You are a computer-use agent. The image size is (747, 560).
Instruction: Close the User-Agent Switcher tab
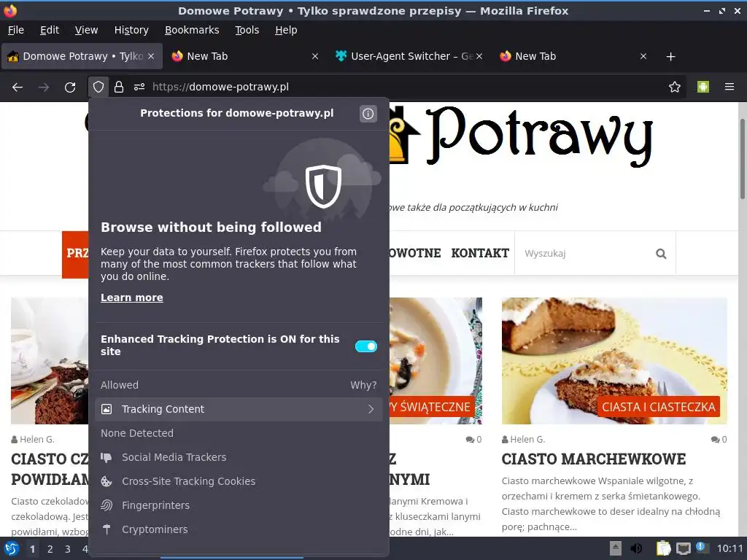pos(479,56)
